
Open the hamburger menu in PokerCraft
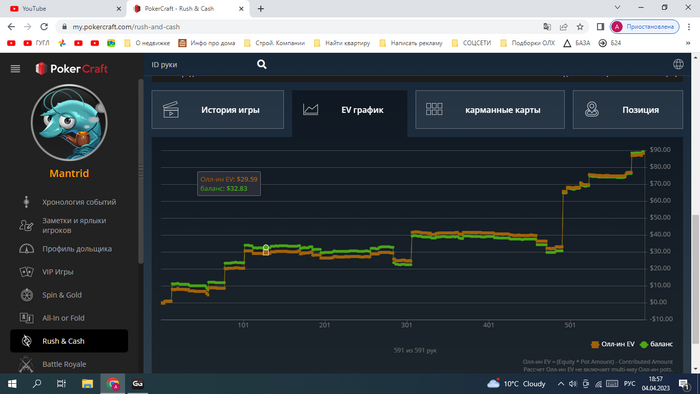(x=15, y=69)
